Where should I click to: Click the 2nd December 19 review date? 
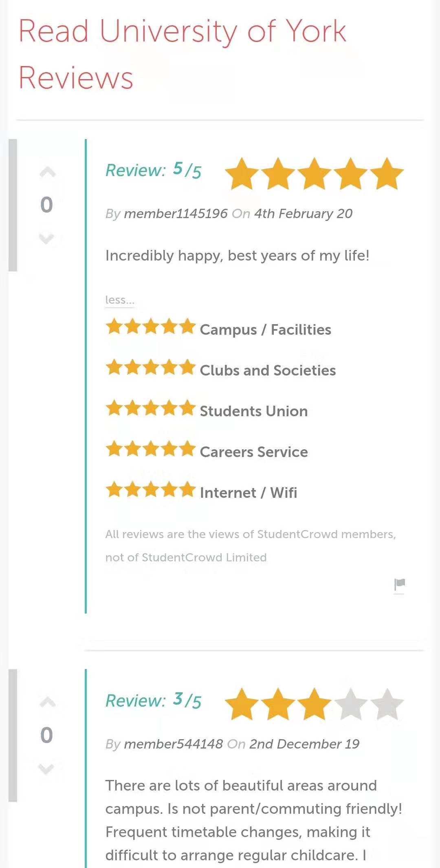click(304, 744)
